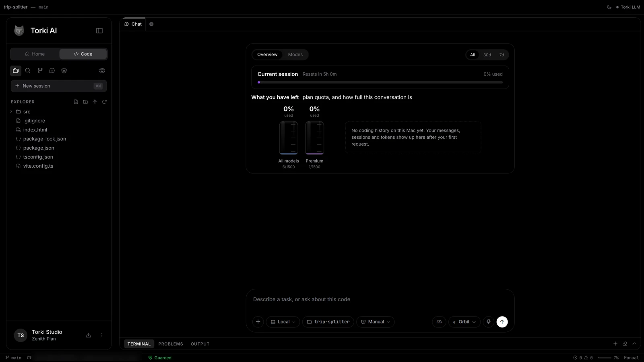Open the Overview tab
The image size is (644, 362).
pos(267,55)
